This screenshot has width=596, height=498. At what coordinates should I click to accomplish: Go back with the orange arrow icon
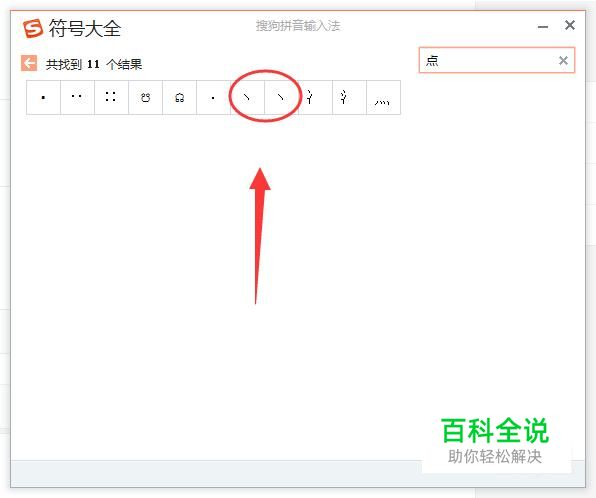tap(29, 63)
